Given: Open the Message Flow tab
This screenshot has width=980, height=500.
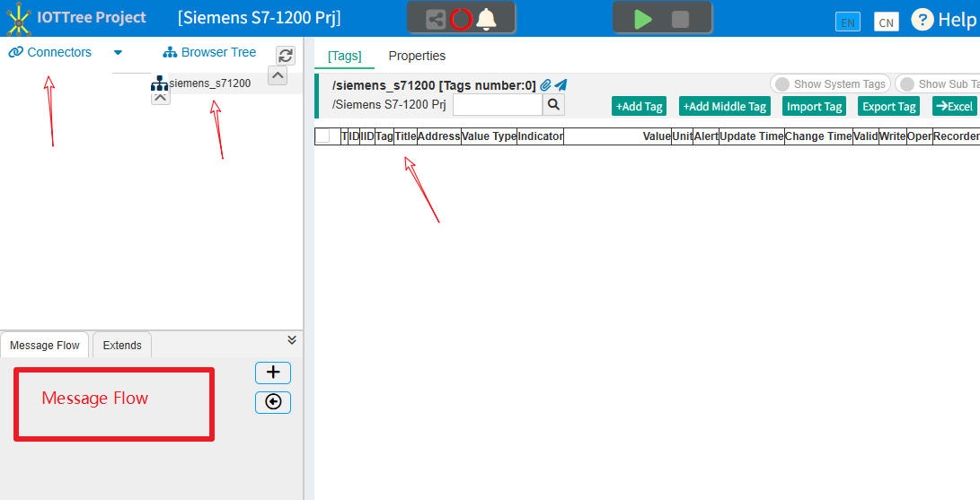Looking at the screenshot, I should (45, 346).
